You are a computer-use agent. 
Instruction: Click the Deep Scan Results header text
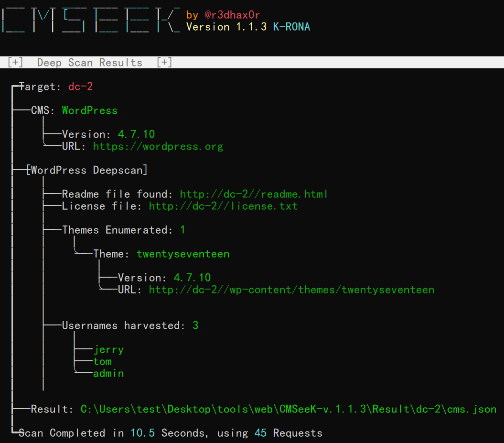point(90,63)
